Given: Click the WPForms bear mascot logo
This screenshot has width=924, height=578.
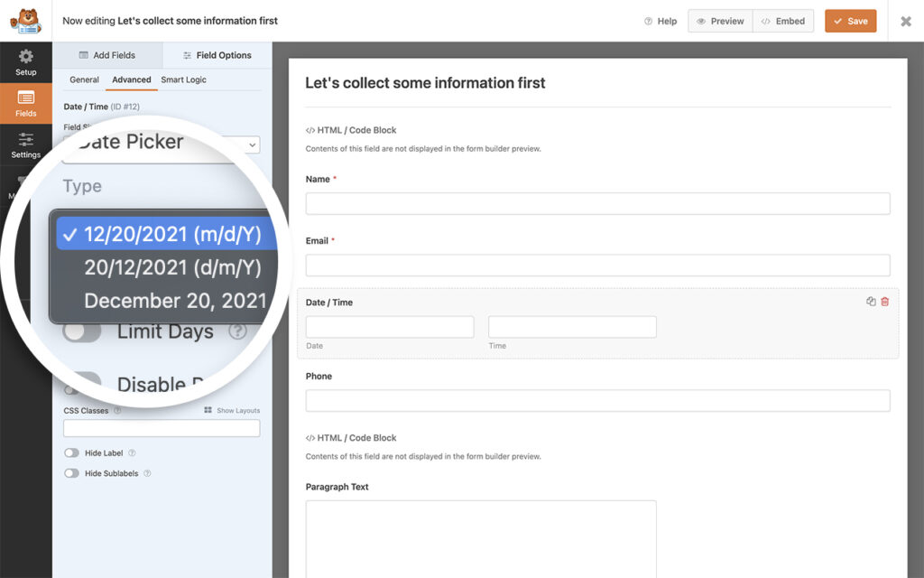Looking at the screenshot, I should 25,21.
